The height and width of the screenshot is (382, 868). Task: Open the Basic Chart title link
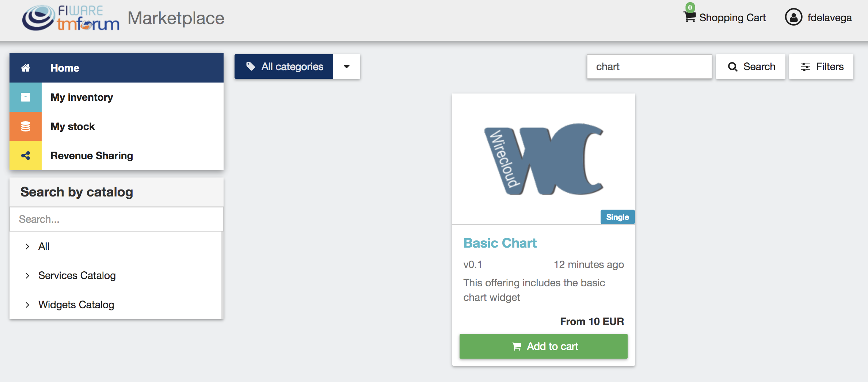pos(500,243)
